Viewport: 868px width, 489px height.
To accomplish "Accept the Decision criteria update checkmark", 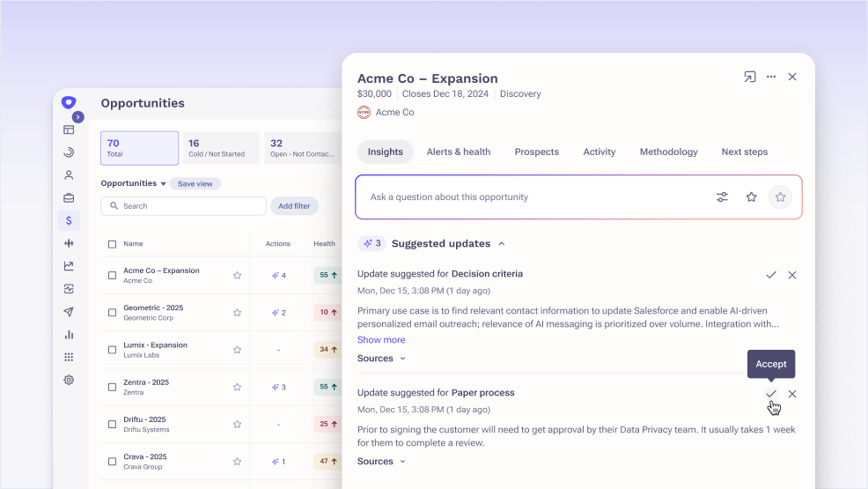I will (771, 275).
